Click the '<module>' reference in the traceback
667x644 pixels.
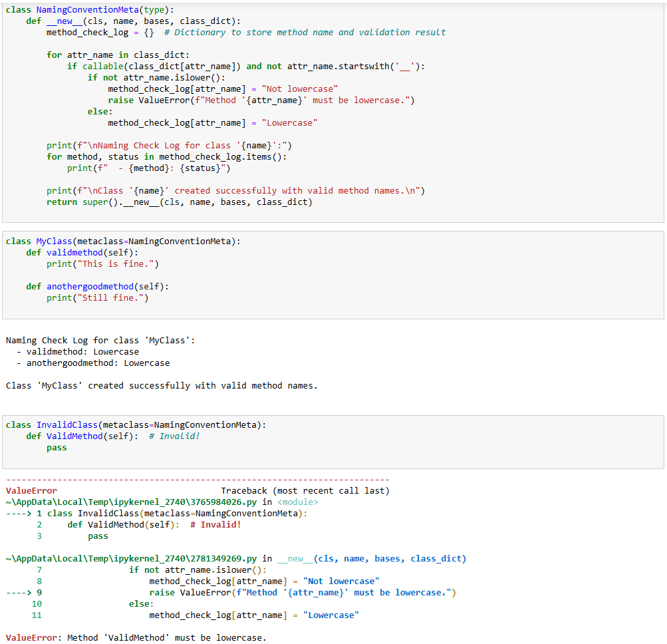pyautogui.click(x=298, y=502)
